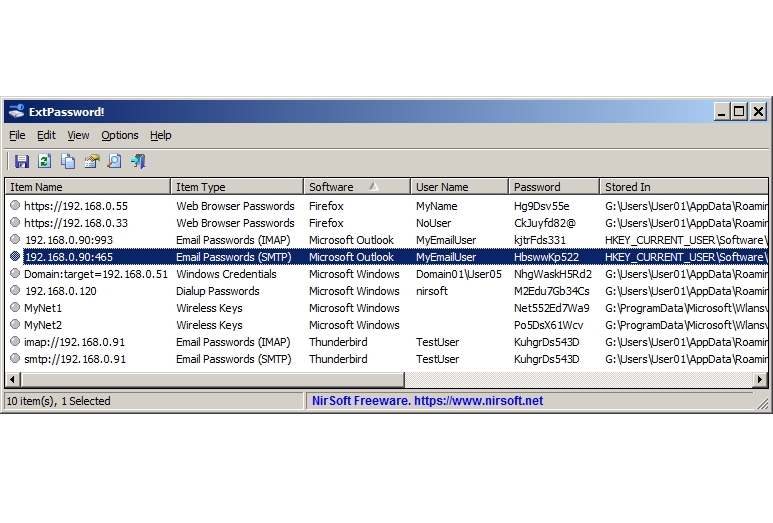Click the Software column header
Image resolution: width=773 pixels, height=523 pixels.
click(x=357, y=187)
